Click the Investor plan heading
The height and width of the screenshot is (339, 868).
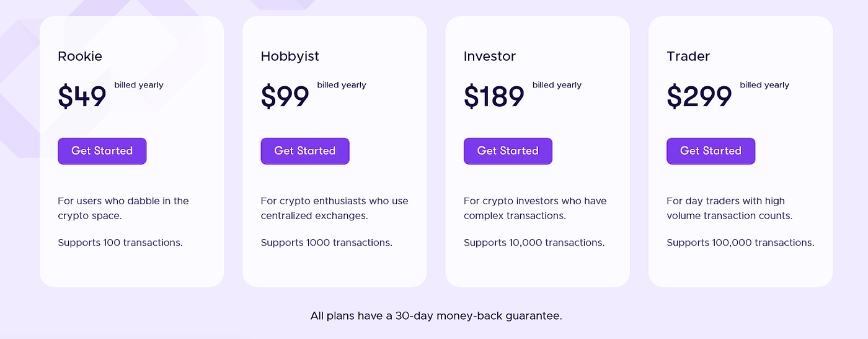click(x=489, y=56)
